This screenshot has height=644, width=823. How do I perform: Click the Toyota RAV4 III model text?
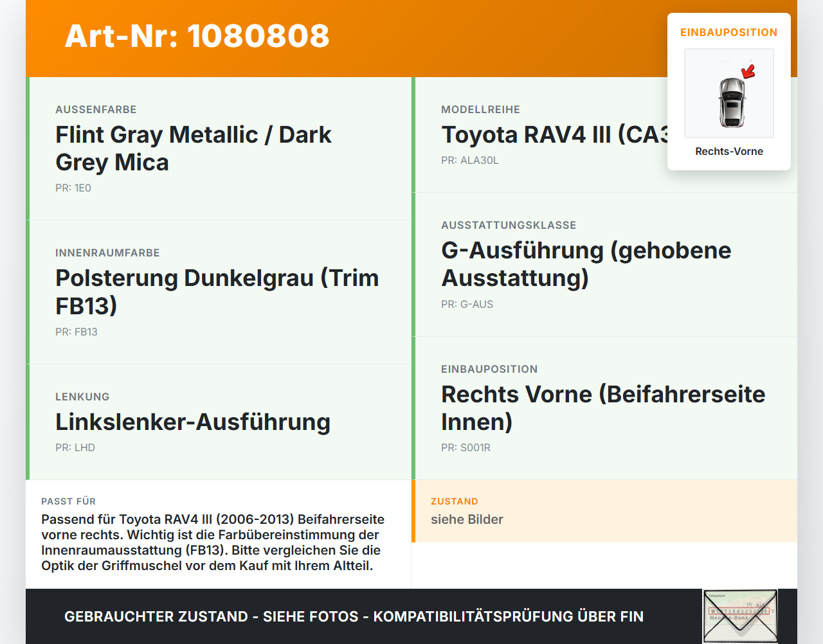click(556, 134)
